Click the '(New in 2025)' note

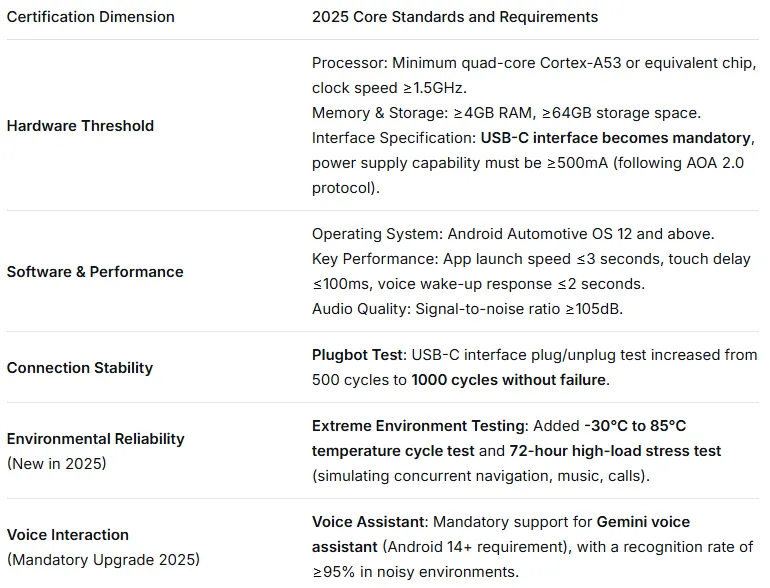point(55,463)
